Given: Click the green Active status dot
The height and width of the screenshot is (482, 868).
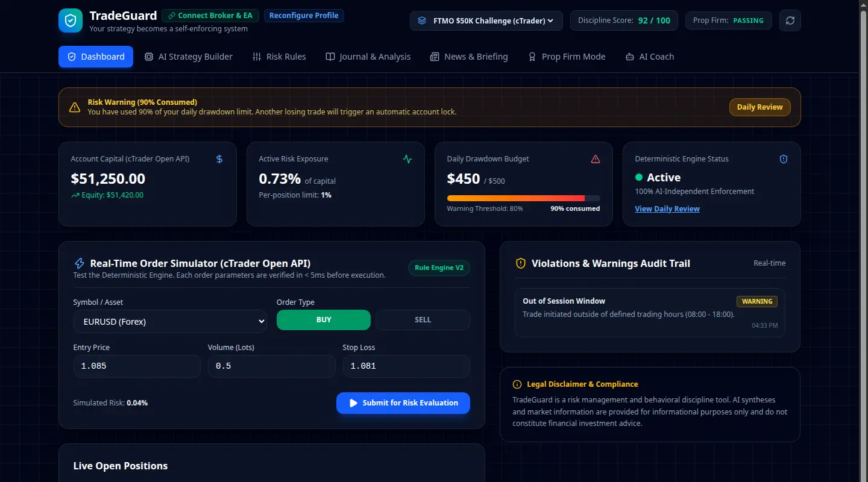Looking at the screenshot, I should [x=639, y=178].
